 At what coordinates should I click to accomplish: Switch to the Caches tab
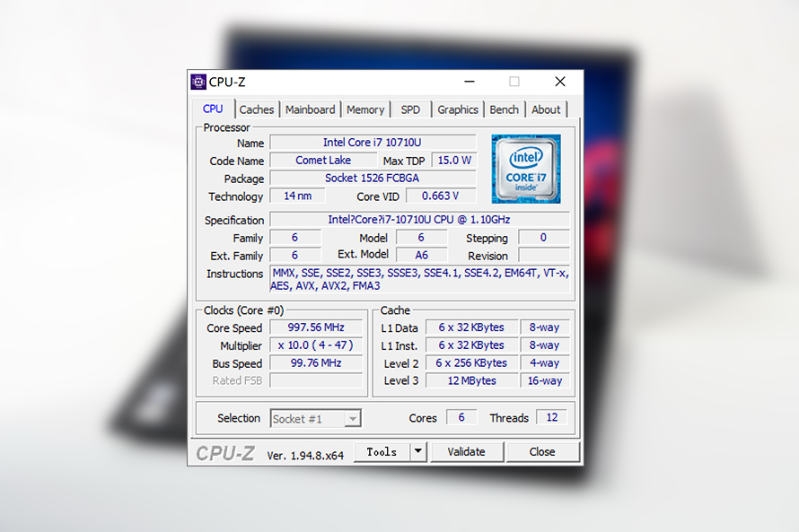click(x=256, y=109)
